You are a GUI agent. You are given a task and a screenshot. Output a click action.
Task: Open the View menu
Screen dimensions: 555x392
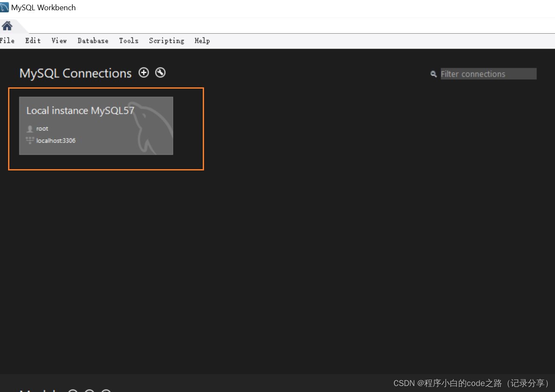click(59, 41)
